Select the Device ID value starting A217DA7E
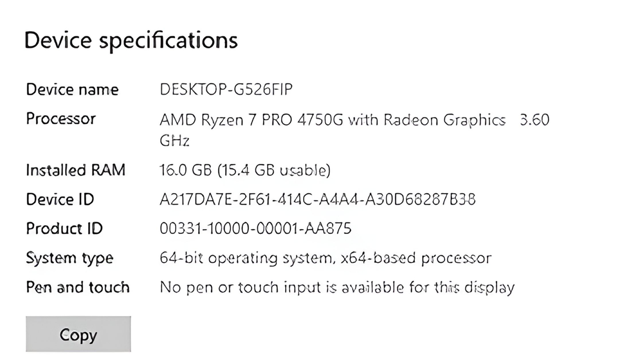 click(317, 199)
